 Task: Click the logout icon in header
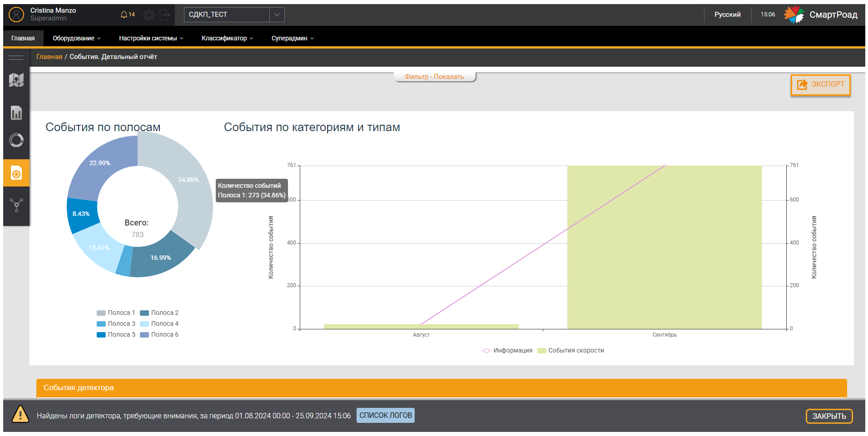165,15
